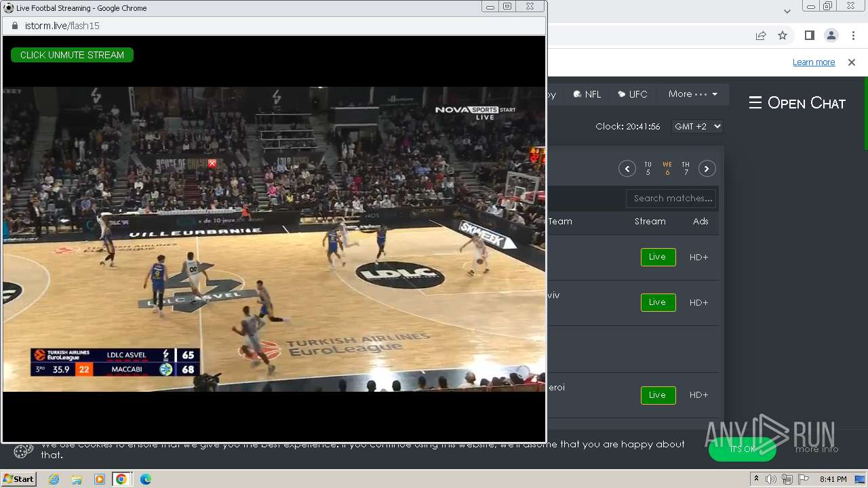Click the Ads column header
Viewport: 868px width, 488px height.
point(701,222)
